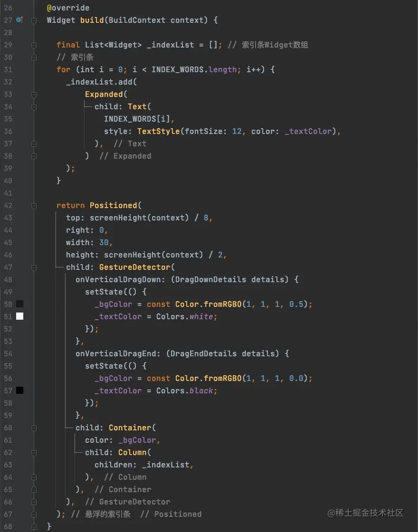Fold the GestureDetector child on line 47
Image resolution: width=418 pixels, height=532 pixels.
point(34,267)
